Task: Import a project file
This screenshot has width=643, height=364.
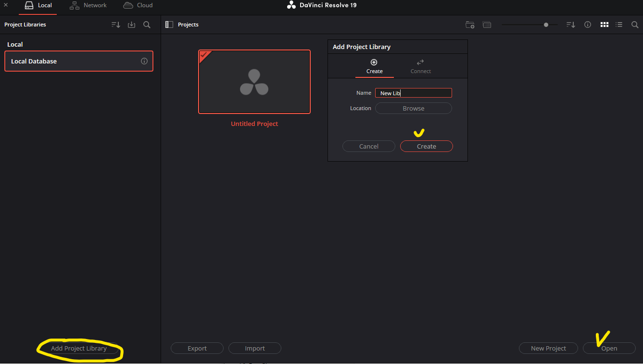Action: pyautogui.click(x=255, y=348)
